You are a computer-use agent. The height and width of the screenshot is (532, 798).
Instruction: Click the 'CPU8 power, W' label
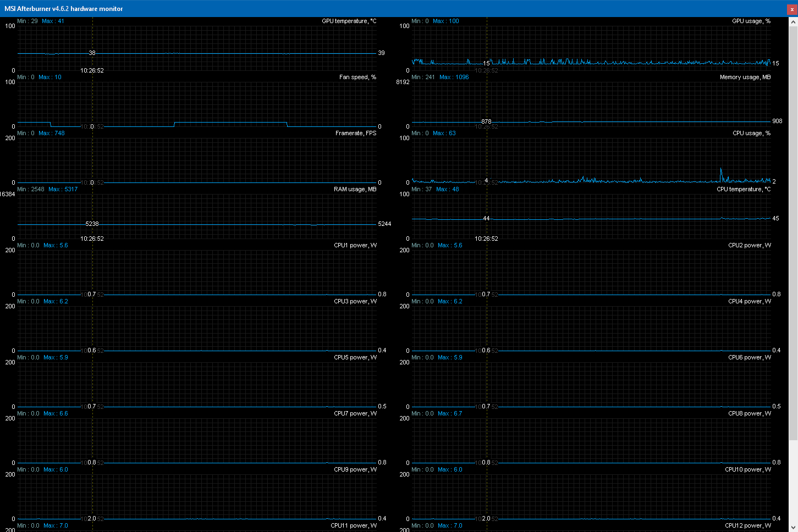(750, 414)
